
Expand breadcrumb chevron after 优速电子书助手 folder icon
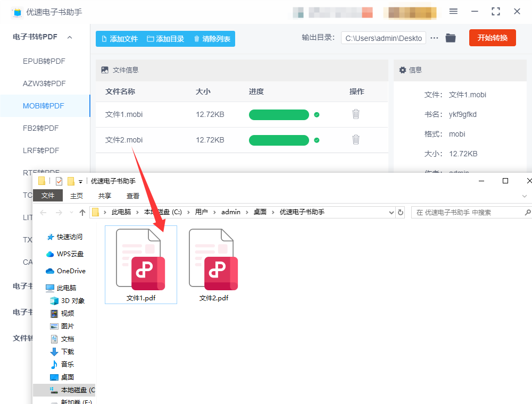pos(105,213)
